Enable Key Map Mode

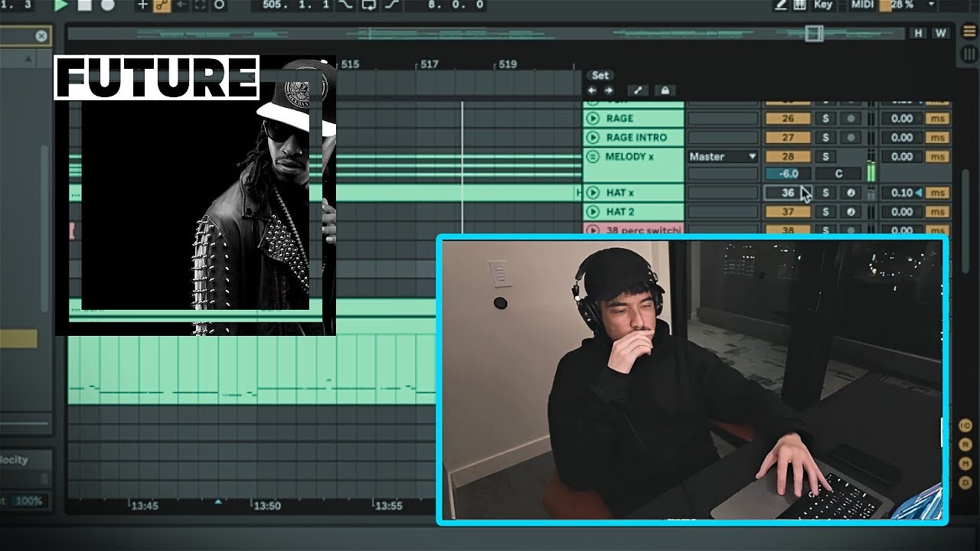[824, 5]
